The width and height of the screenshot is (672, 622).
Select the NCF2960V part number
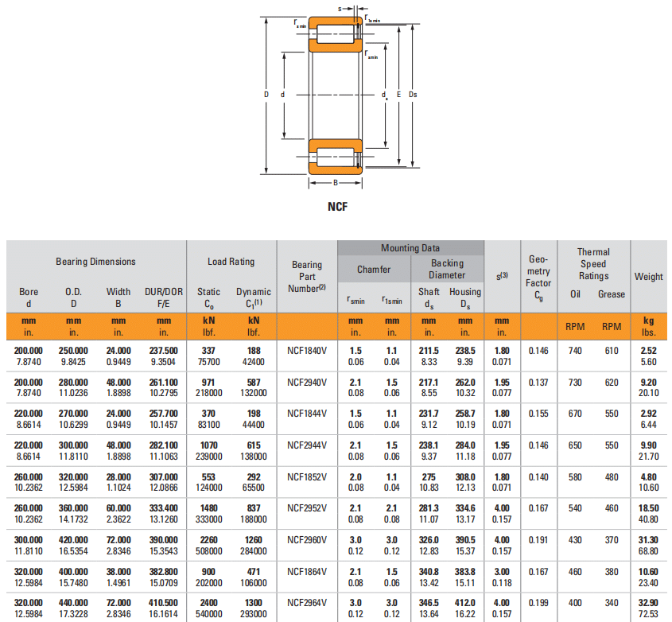[x=307, y=539]
